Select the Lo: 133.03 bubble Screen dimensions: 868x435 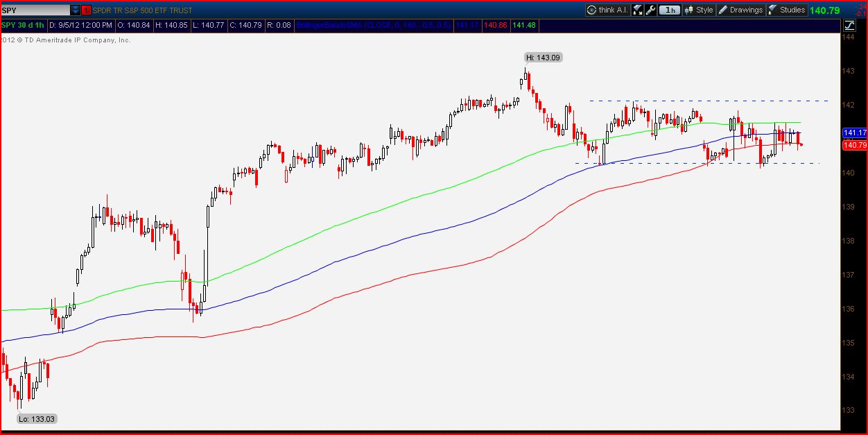pos(36,419)
